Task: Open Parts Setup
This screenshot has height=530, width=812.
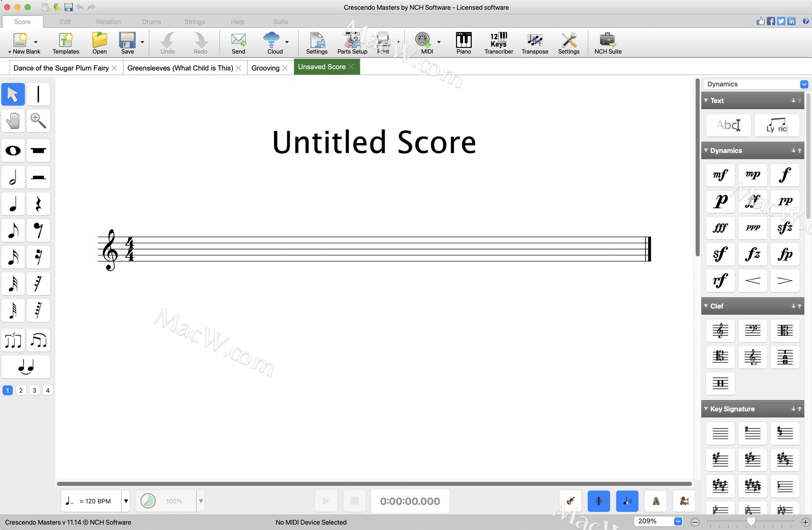Action: [352, 43]
